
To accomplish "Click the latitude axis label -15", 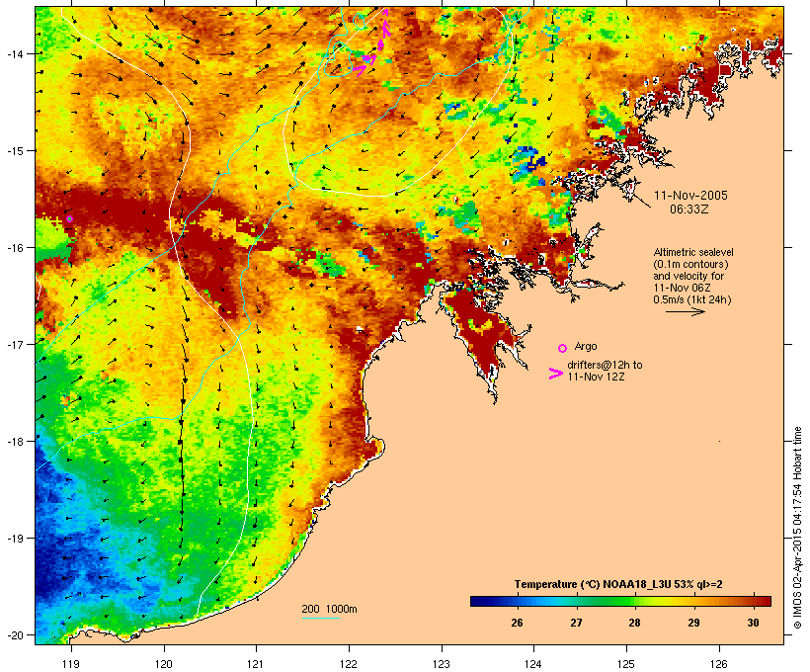I will (15, 151).
